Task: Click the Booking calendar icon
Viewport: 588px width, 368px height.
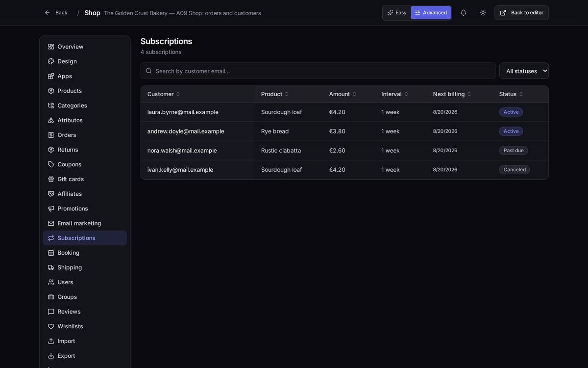Action: pyautogui.click(x=51, y=253)
